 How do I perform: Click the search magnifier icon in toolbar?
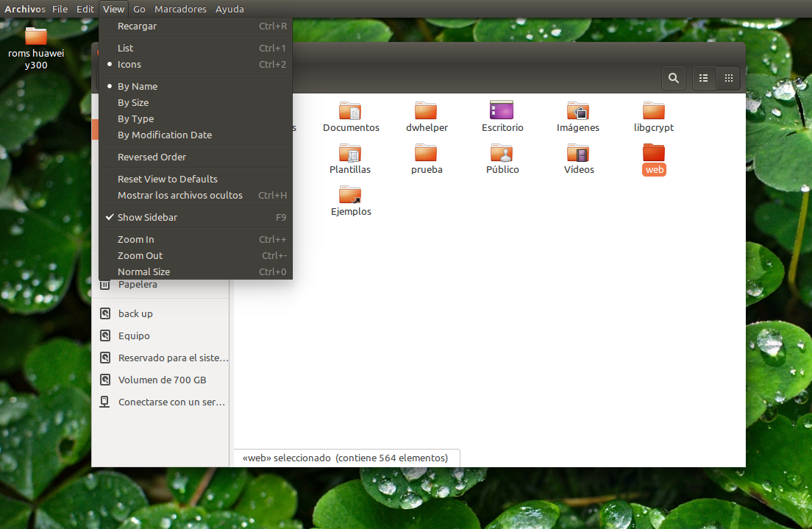673,78
